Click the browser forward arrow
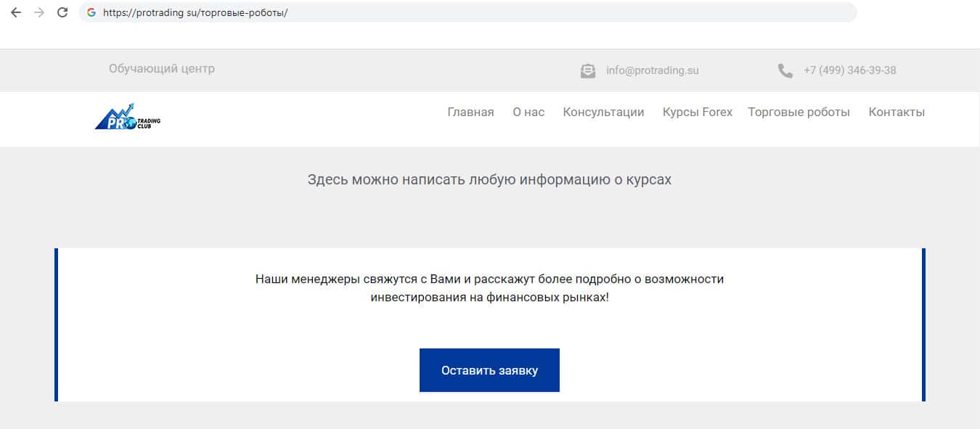This screenshot has height=429, width=980. click(39, 12)
